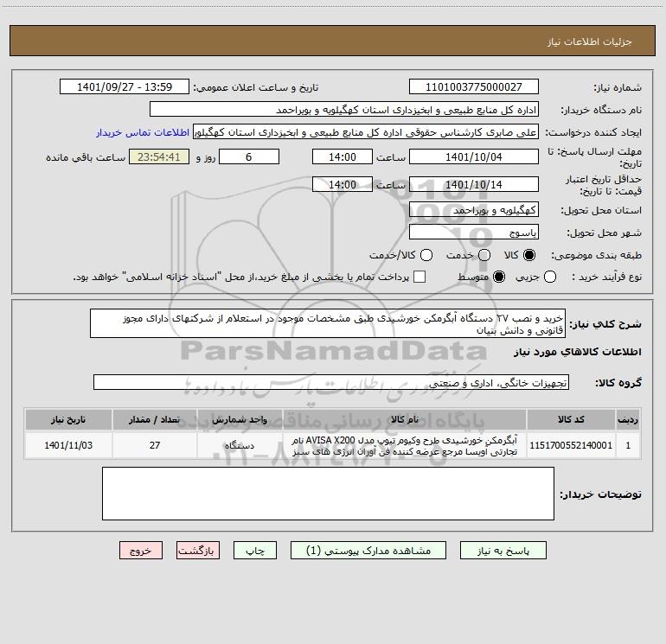
Task: Click the ردیف column header
Action: point(628,419)
